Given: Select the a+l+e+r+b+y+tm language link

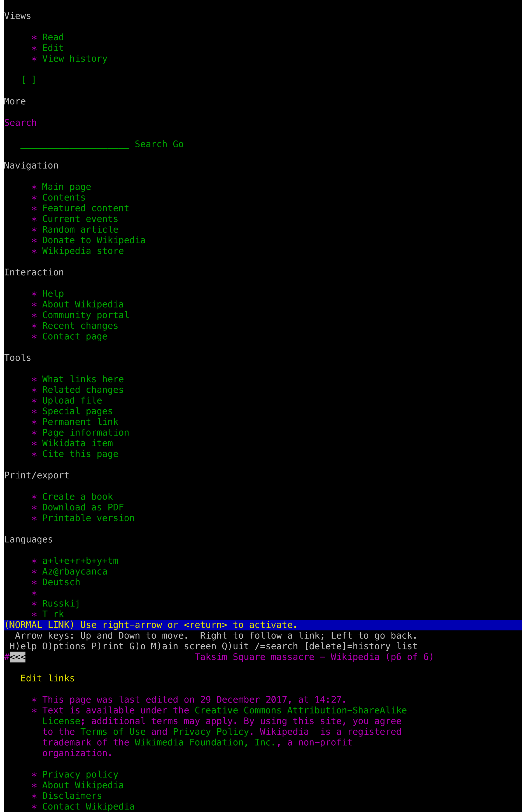Looking at the screenshot, I should (80, 561).
